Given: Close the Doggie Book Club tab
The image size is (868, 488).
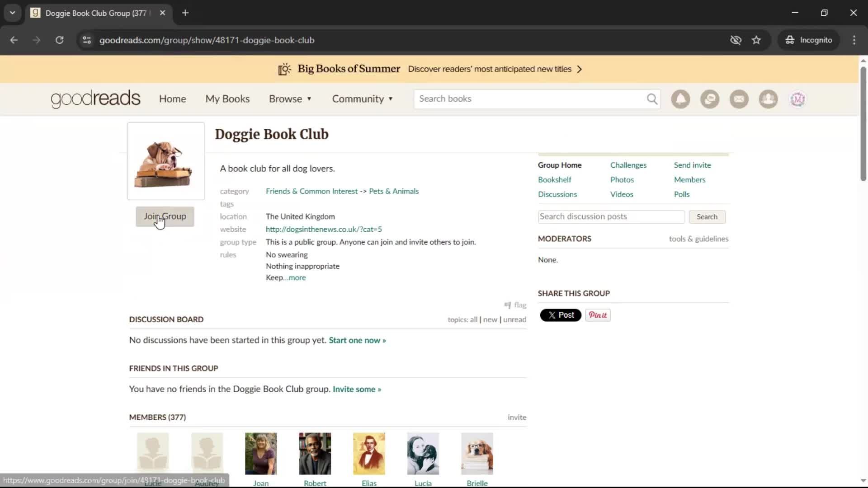Looking at the screenshot, I should pos(162,13).
